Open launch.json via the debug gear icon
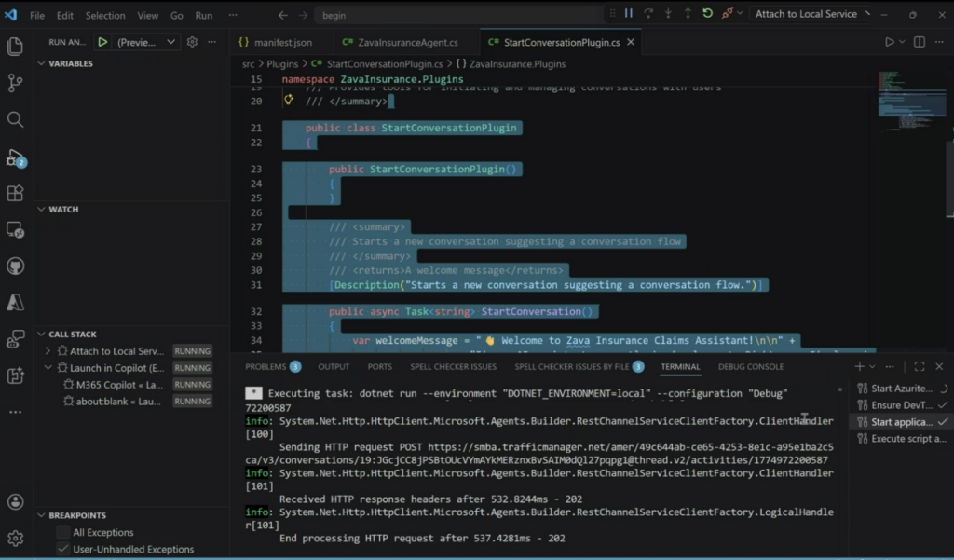954x560 pixels. (192, 42)
